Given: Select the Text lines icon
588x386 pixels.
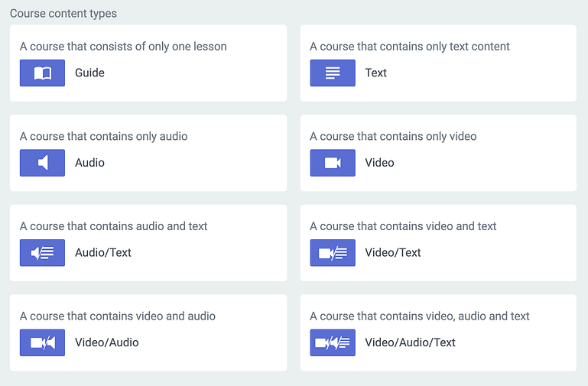Looking at the screenshot, I should tap(333, 73).
